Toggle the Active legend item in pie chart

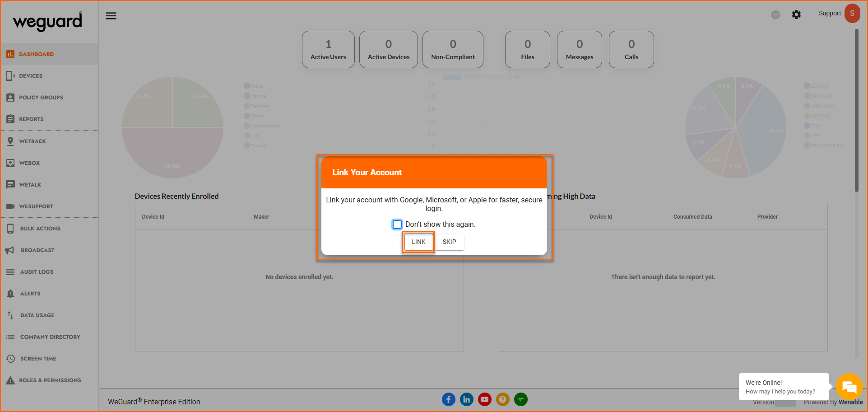click(253, 86)
